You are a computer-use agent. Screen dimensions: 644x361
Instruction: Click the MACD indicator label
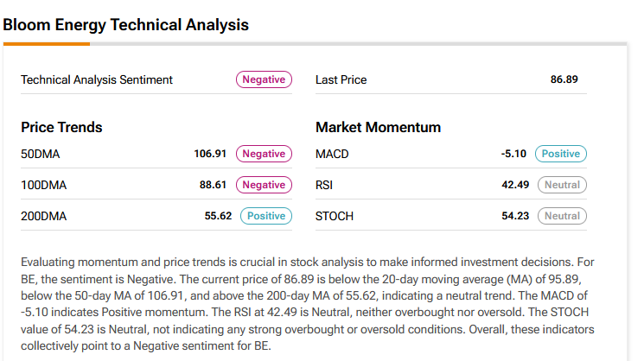pos(332,154)
